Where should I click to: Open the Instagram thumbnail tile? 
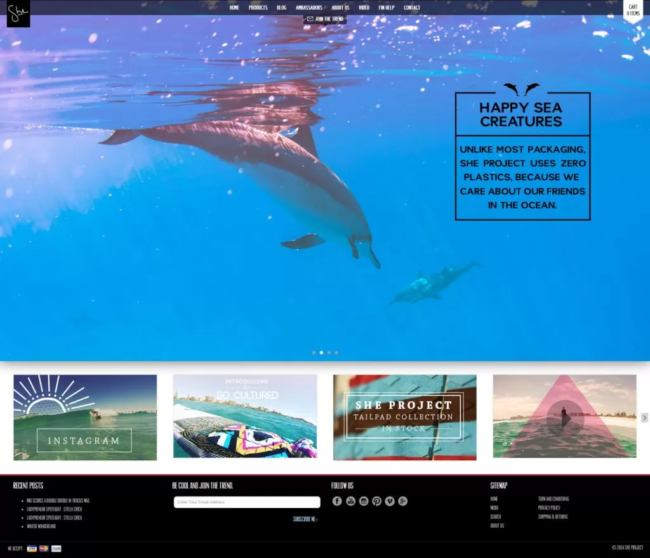(85, 417)
